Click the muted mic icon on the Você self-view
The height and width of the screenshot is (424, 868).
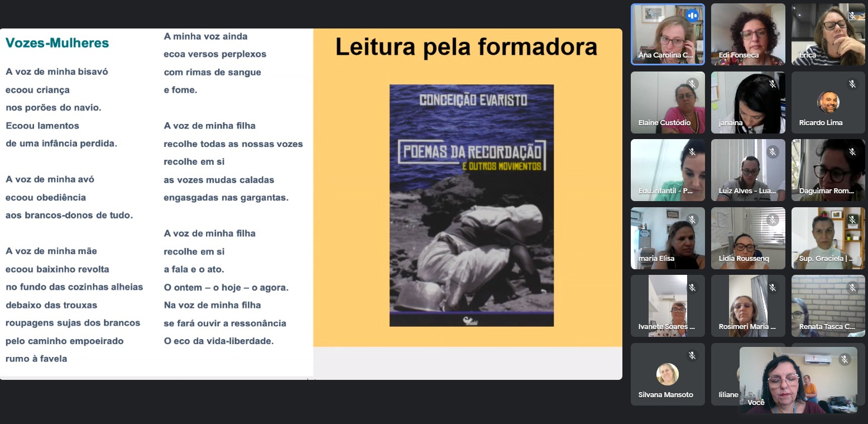(845, 359)
